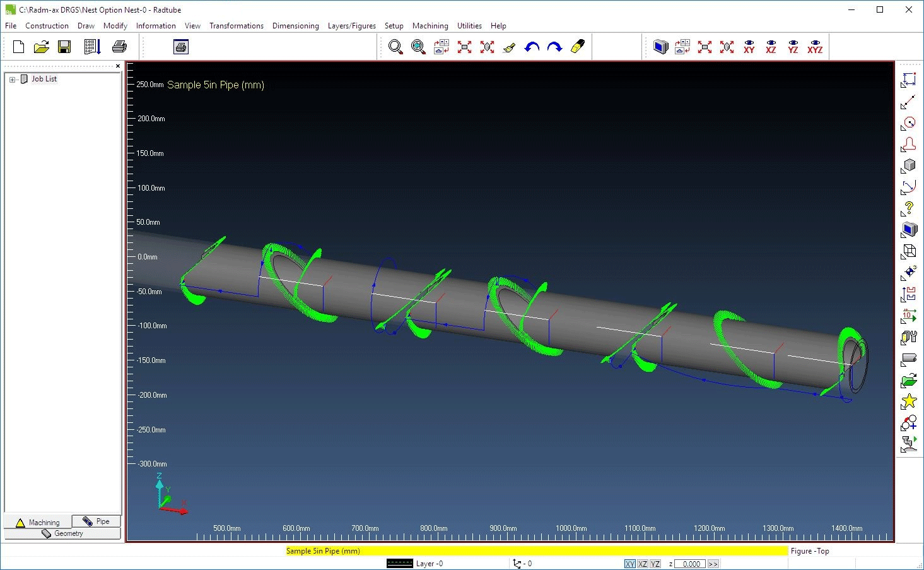Open the Machining menu
This screenshot has width=924, height=570.
click(430, 26)
